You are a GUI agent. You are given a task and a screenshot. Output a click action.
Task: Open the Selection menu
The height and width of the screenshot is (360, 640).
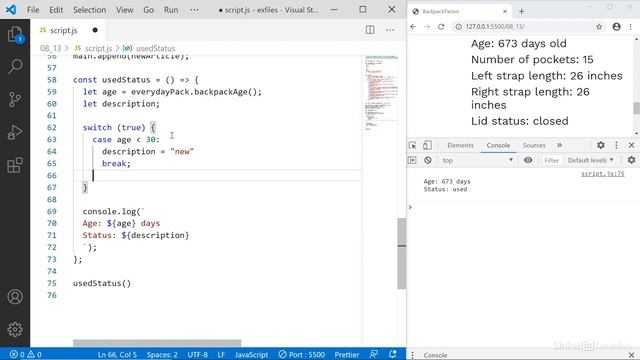point(89,9)
